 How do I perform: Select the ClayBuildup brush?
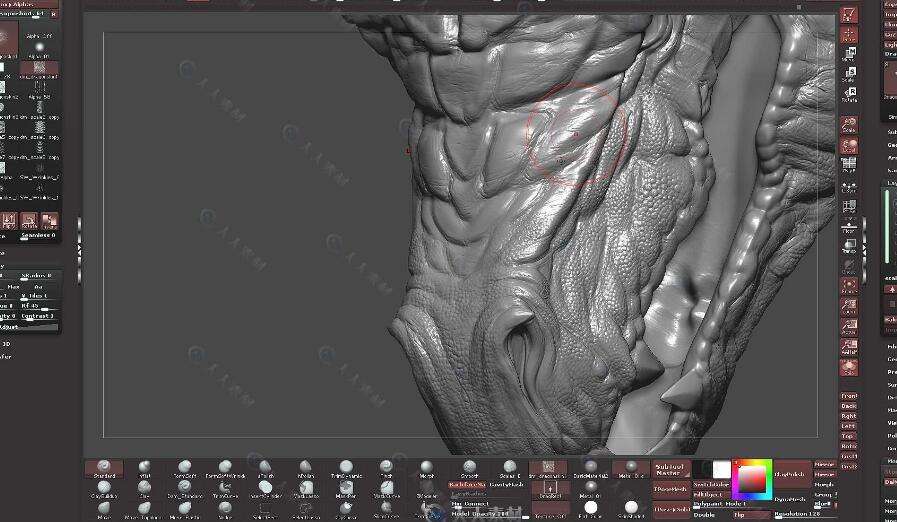click(x=104, y=490)
